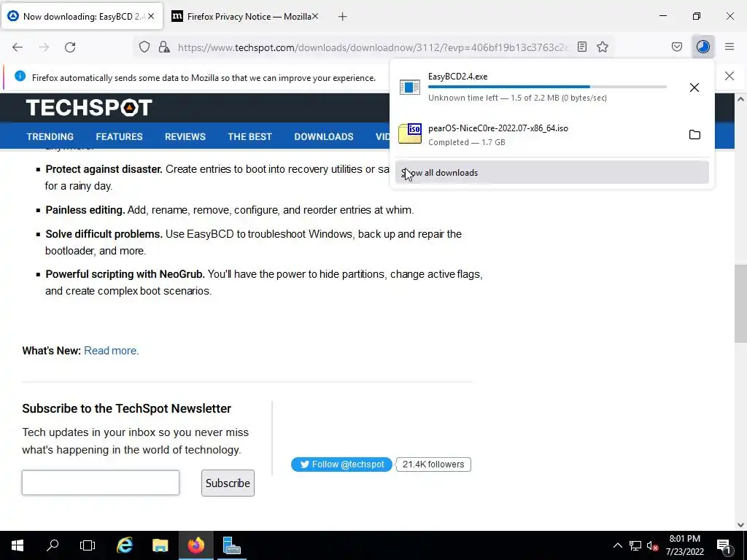Click Show all downloads
This screenshot has width=747, height=560.
point(551,172)
